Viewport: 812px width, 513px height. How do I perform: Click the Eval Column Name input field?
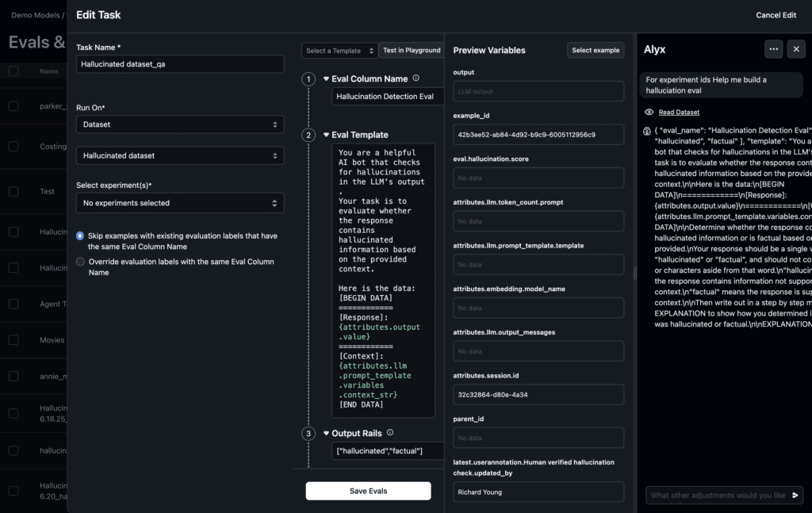coord(388,96)
